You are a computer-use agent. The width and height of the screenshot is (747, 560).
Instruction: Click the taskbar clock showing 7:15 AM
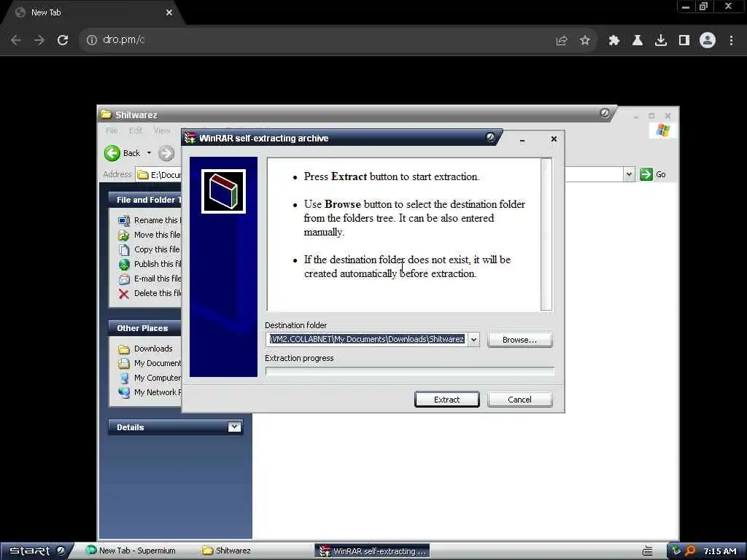(x=720, y=551)
